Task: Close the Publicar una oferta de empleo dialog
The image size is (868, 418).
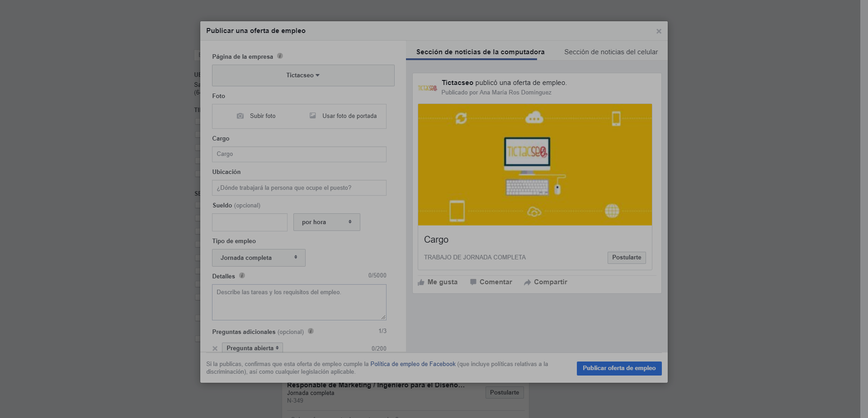Action: (x=659, y=31)
